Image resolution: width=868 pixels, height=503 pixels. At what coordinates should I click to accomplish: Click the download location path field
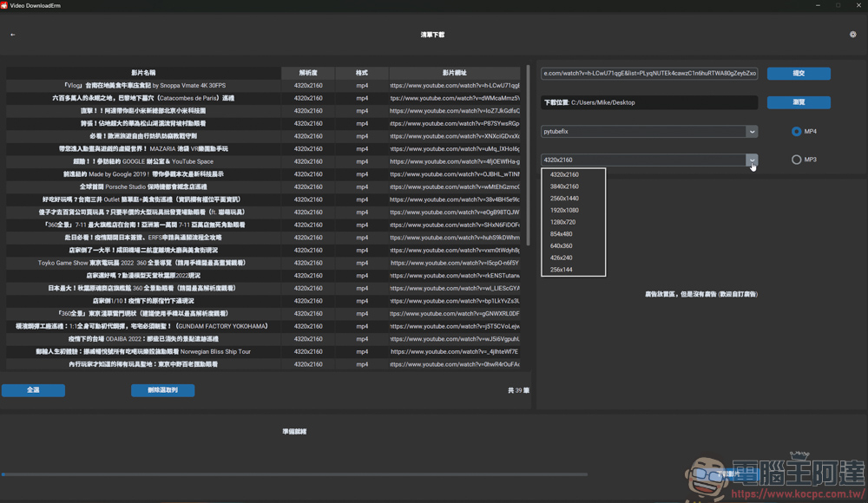coord(648,102)
